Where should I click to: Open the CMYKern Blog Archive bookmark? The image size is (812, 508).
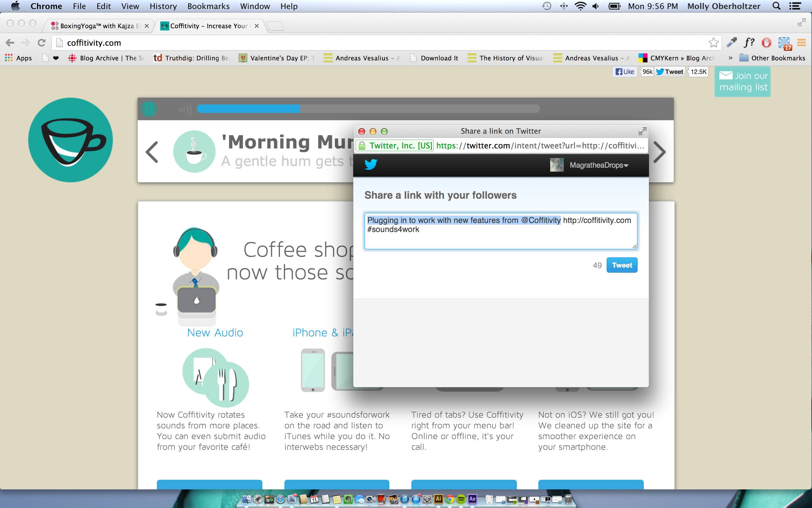click(x=677, y=58)
